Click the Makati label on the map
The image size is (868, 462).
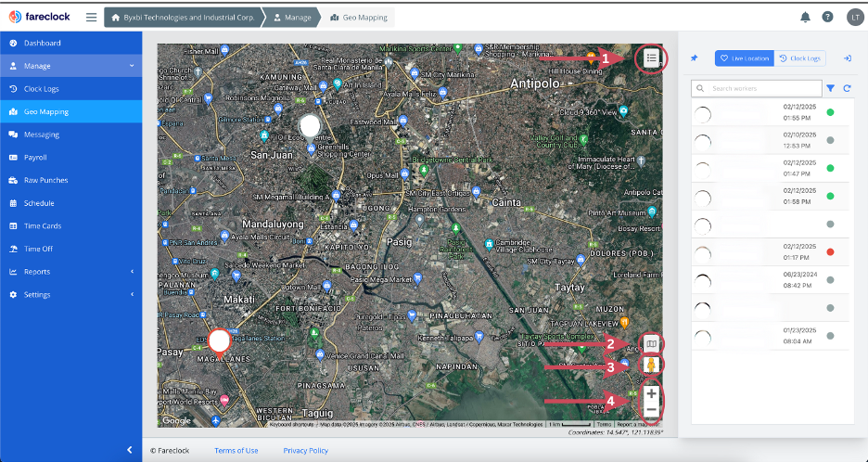(x=239, y=299)
